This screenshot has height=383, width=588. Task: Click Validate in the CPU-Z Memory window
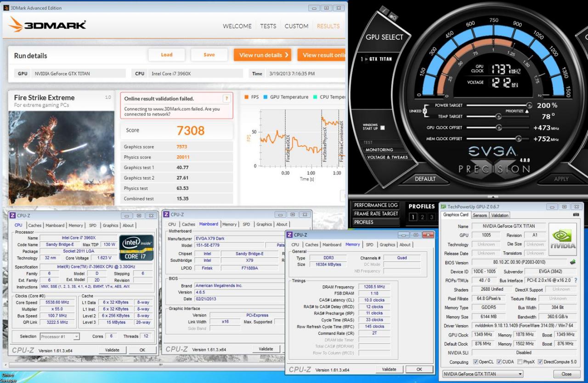pyautogui.click(x=389, y=369)
